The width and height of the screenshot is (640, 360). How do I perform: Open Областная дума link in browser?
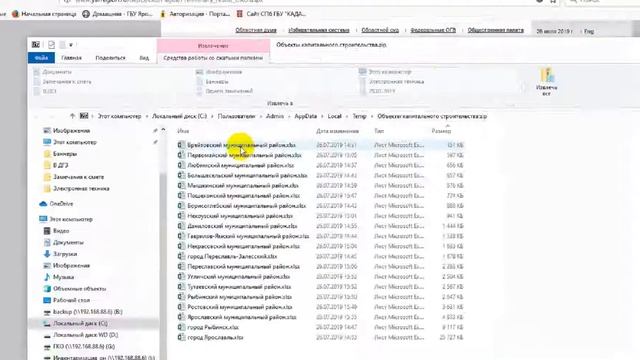256,30
